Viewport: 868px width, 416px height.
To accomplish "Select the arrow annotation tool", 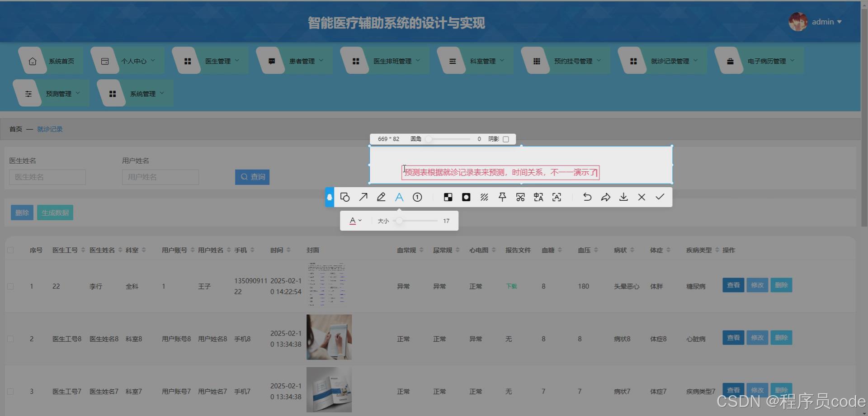I will pyautogui.click(x=363, y=197).
